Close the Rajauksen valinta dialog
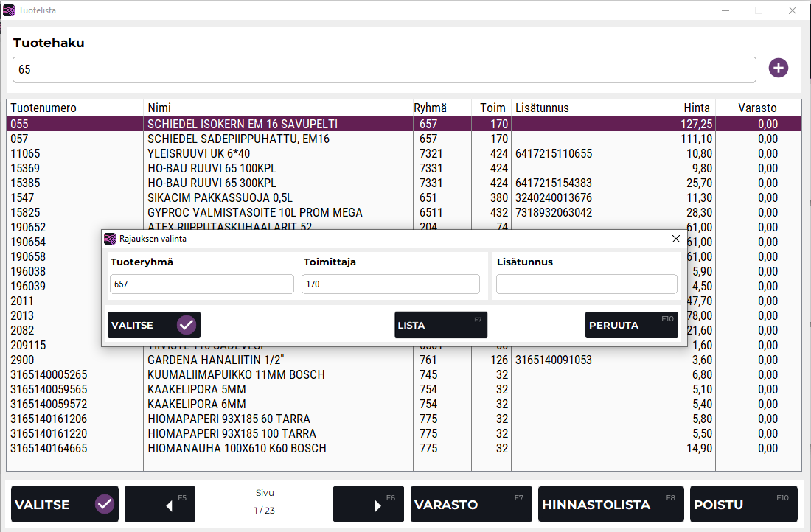 click(x=675, y=239)
